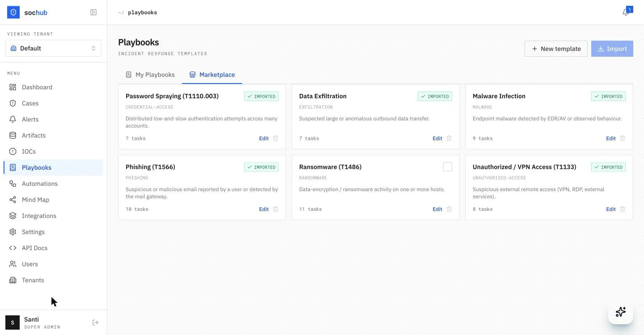Delete the Ransomware playbook trash icon
This screenshot has height=335, width=644.
(449, 209)
